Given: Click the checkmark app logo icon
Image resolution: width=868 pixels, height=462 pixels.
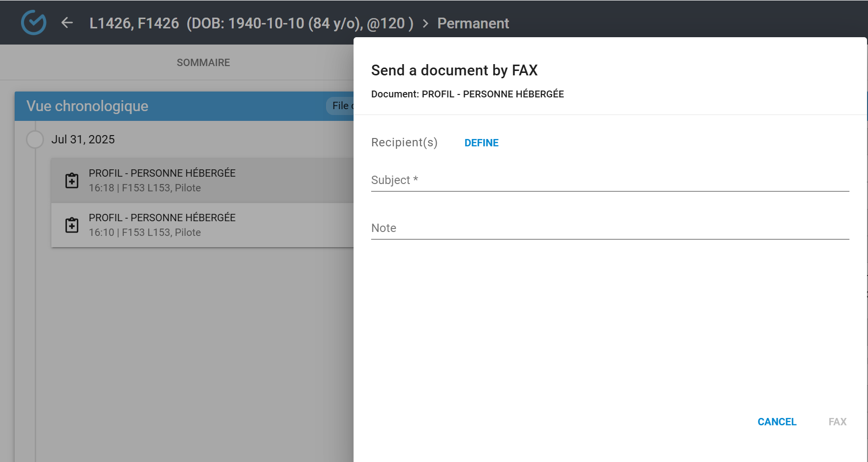Looking at the screenshot, I should (x=34, y=23).
